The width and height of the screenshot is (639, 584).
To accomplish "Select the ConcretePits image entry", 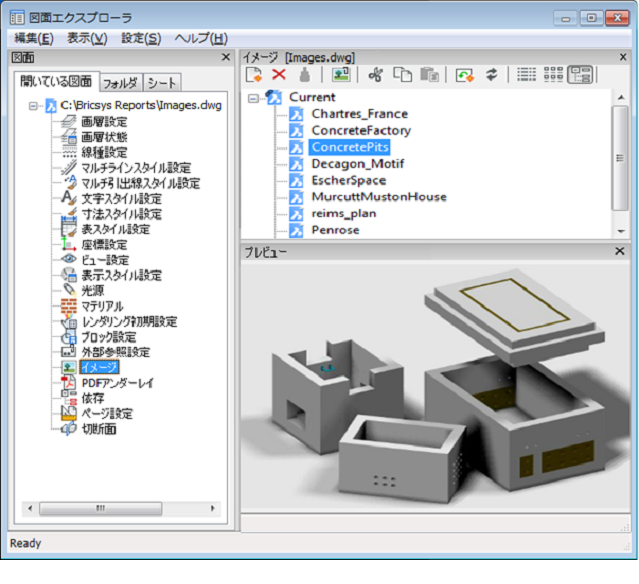I will click(350, 147).
